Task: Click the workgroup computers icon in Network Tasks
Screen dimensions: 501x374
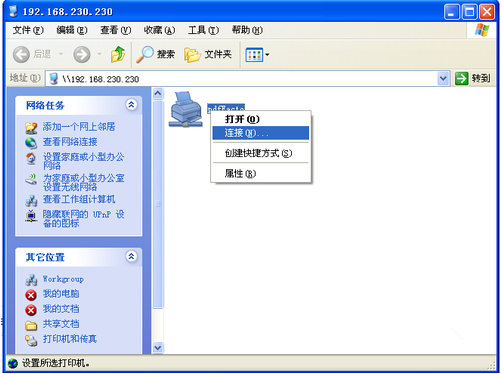Action: click(x=31, y=200)
